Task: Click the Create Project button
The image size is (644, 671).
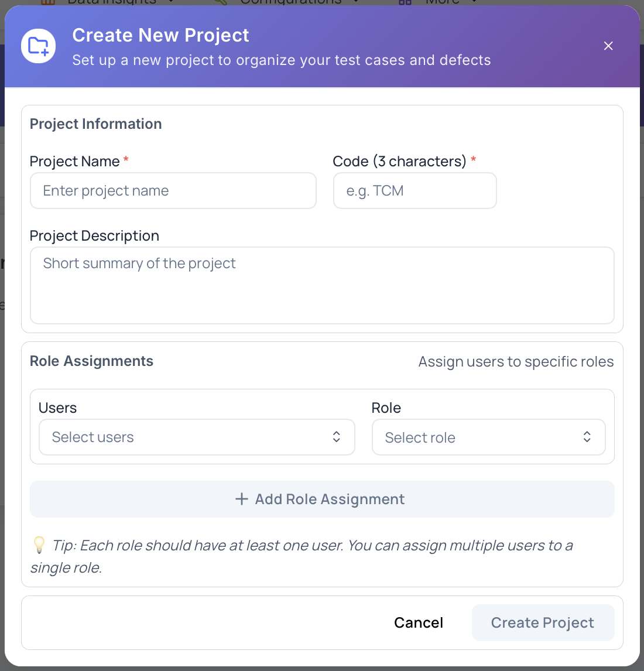Action: (x=543, y=622)
